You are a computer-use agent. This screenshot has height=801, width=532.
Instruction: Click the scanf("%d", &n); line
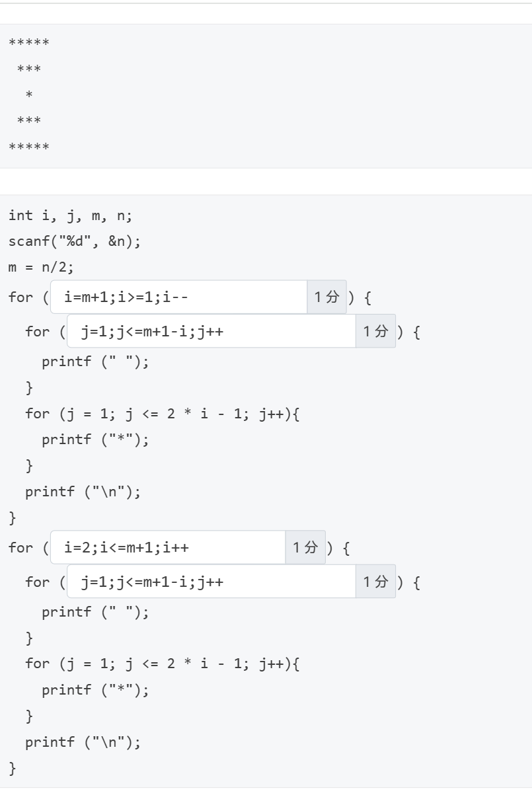tap(74, 242)
